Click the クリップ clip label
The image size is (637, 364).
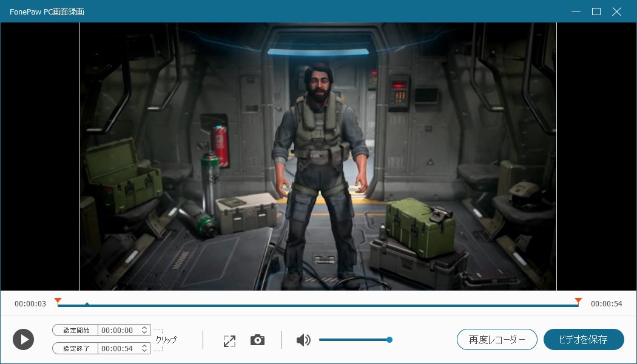pyautogui.click(x=166, y=340)
